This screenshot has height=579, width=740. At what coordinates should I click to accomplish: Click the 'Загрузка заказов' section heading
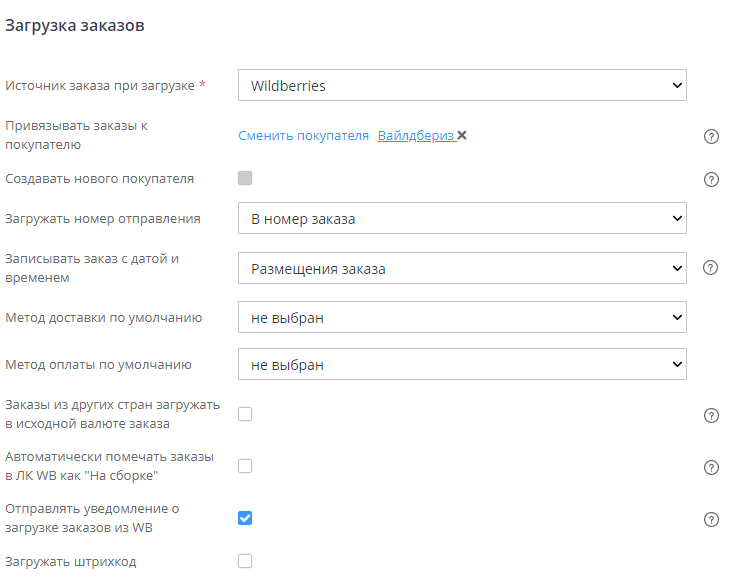point(75,26)
